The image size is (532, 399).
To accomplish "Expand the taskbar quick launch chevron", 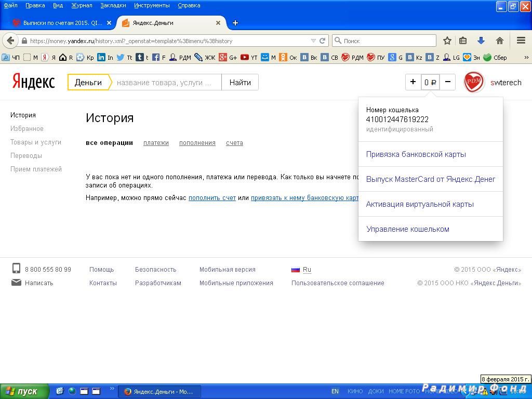I will 112,389.
